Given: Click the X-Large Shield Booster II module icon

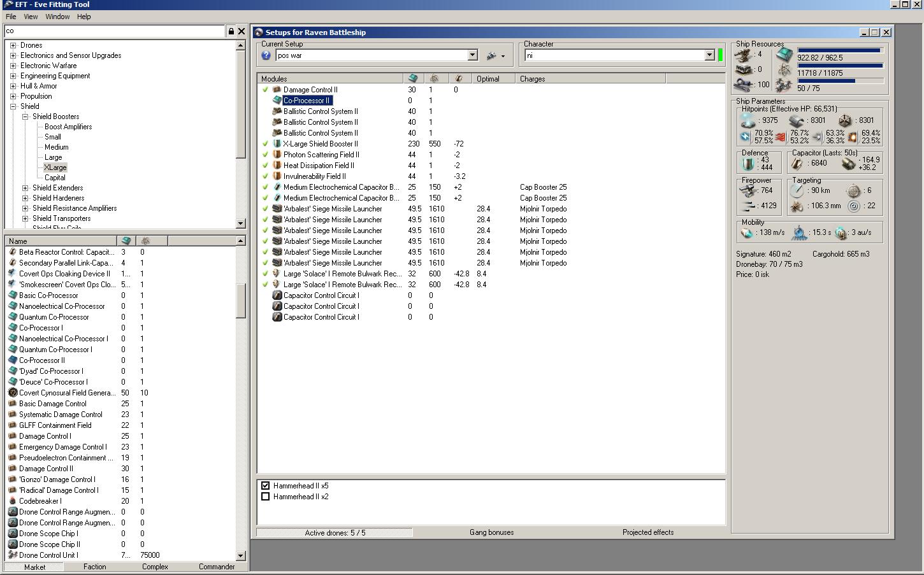Looking at the screenshot, I should coord(277,144).
